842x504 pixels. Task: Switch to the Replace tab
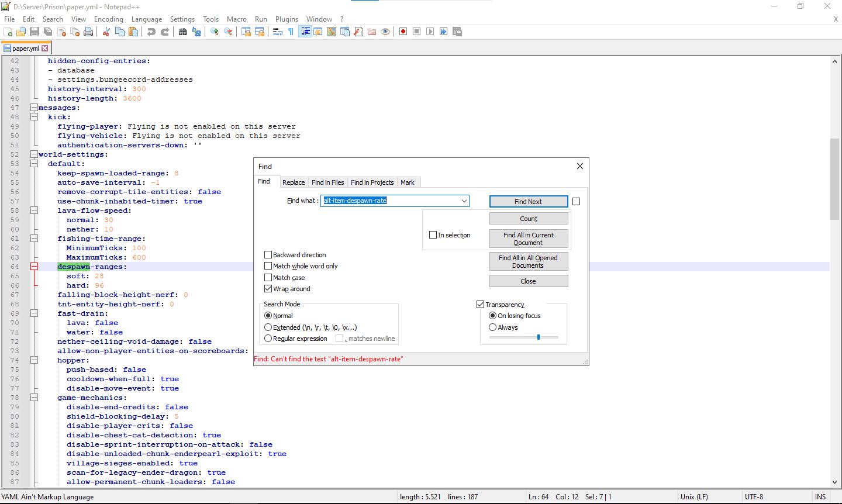click(293, 182)
